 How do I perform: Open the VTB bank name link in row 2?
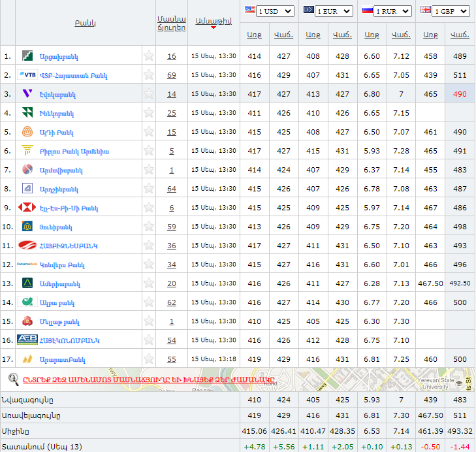point(74,76)
